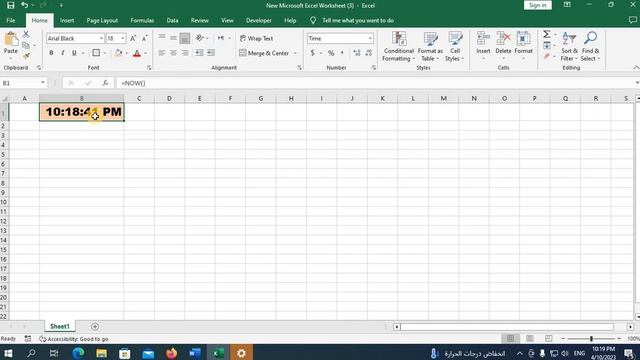Switch to Page Layout view in status bar
The image size is (640, 360).
click(x=529, y=338)
